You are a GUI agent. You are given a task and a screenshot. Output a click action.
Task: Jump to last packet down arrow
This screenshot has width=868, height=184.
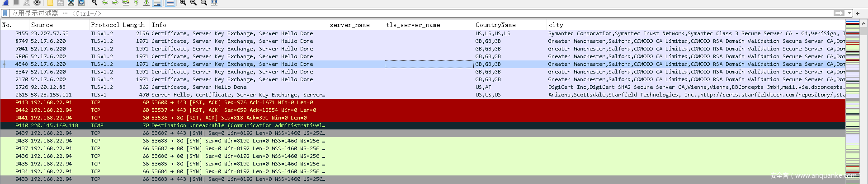(146, 3)
